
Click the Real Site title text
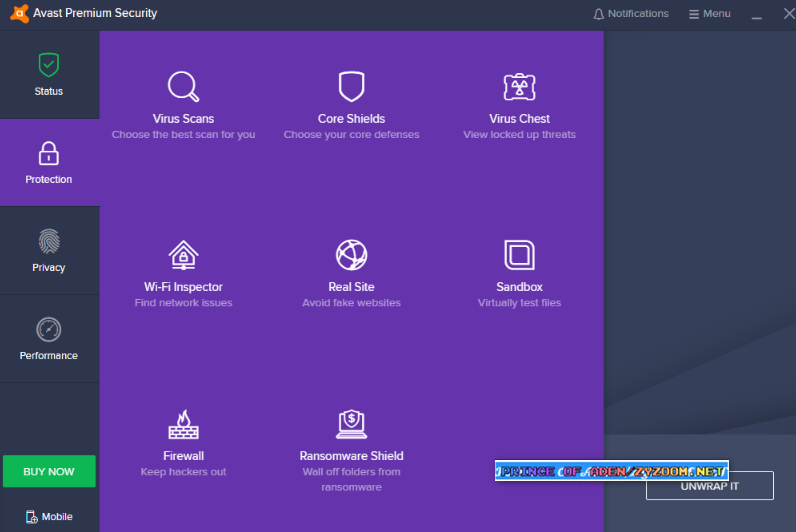(x=351, y=287)
